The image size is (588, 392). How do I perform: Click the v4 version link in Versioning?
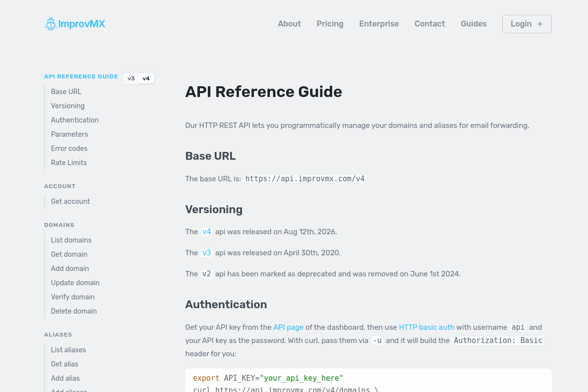click(x=207, y=232)
